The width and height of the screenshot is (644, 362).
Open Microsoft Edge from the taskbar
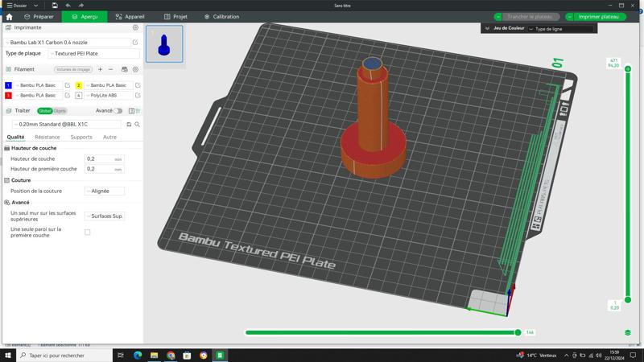138,356
